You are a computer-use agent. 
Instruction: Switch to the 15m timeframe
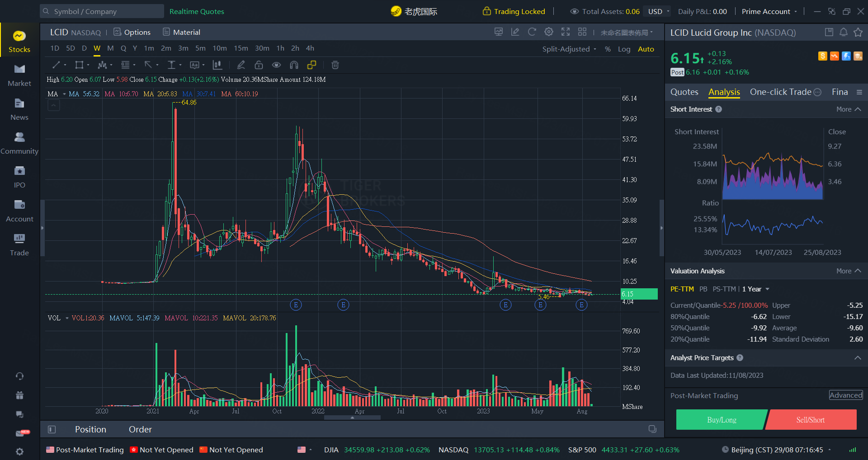pyautogui.click(x=241, y=48)
